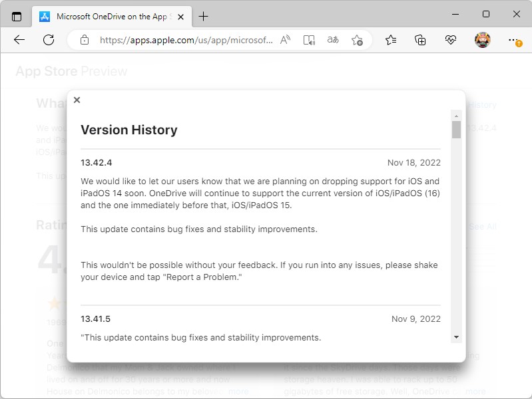Open the tab actions menu icon
The image size is (532, 399).
(16, 16)
